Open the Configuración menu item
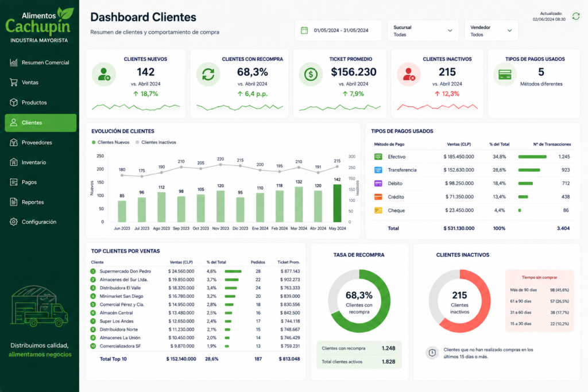This screenshot has height=392, width=588. (x=40, y=222)
